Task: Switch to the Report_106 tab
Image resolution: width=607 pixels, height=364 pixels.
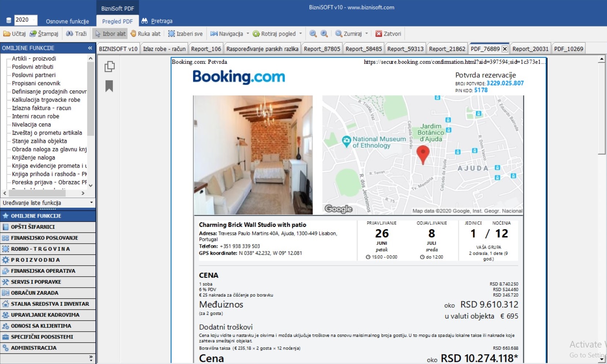Action: 206,49
